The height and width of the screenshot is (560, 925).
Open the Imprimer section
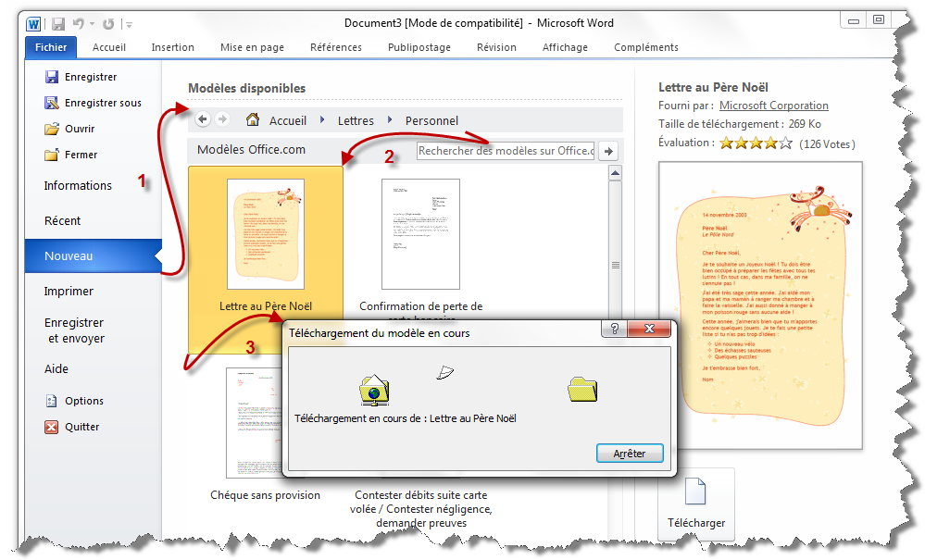(x=69, y=292)
